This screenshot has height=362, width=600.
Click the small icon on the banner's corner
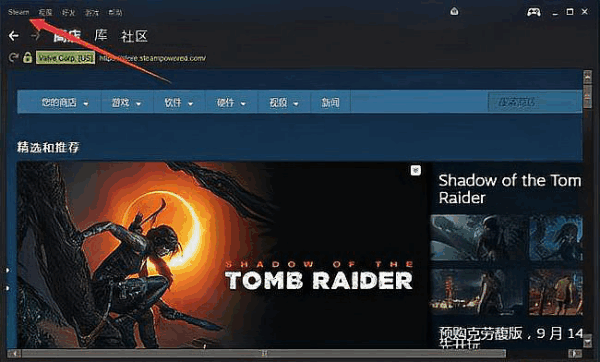point(416,170)
